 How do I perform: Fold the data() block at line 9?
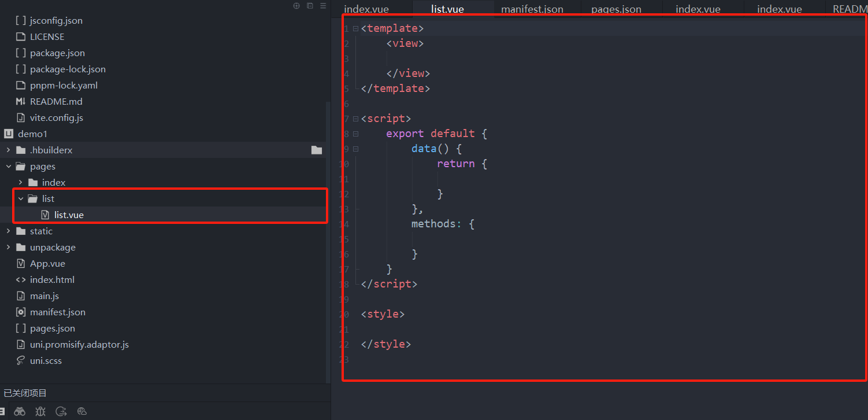[x=355, y=149]
